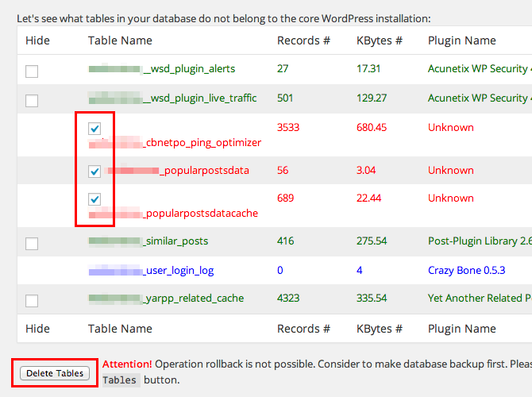532x397 pixels.
Task: Tick the hide checkbox for wsd_plugin_live_traffic
Action: (32, 101)
